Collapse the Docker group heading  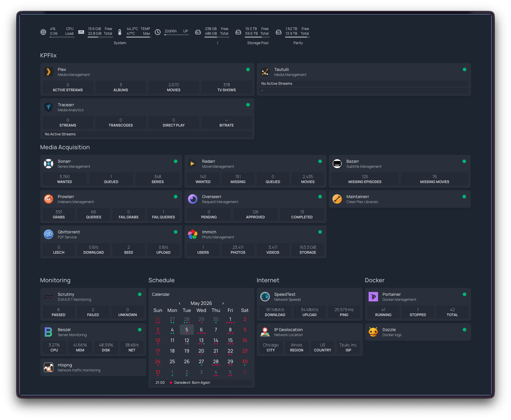[x=374, y=280]
